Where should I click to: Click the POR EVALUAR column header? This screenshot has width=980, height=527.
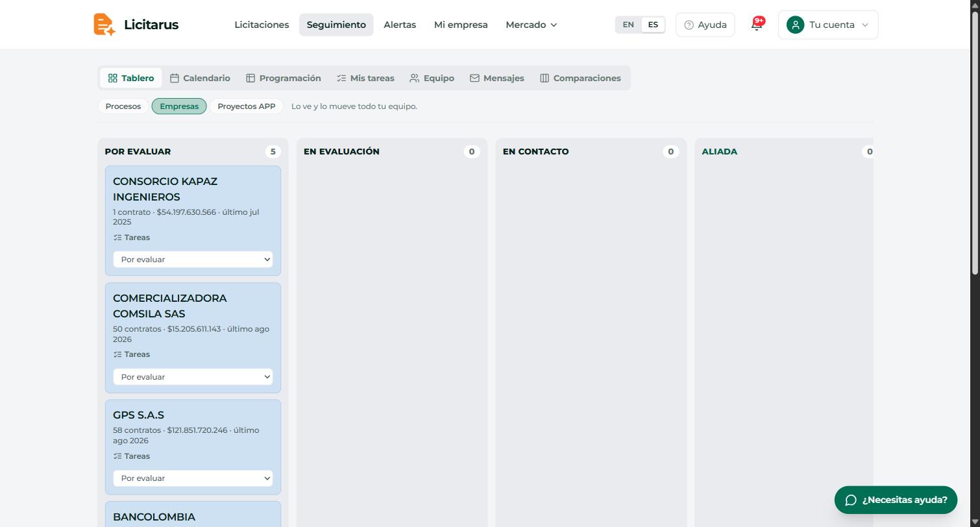(138, 151)
